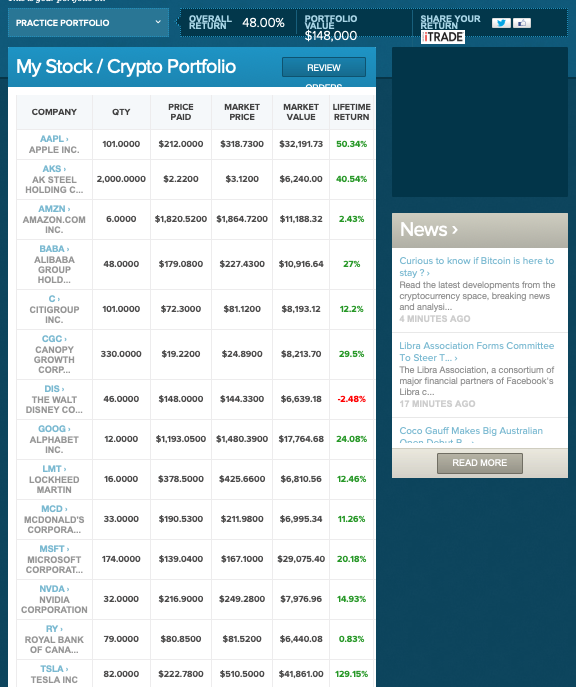
Task: Select the QTY column header
Action: coord(121,112)
